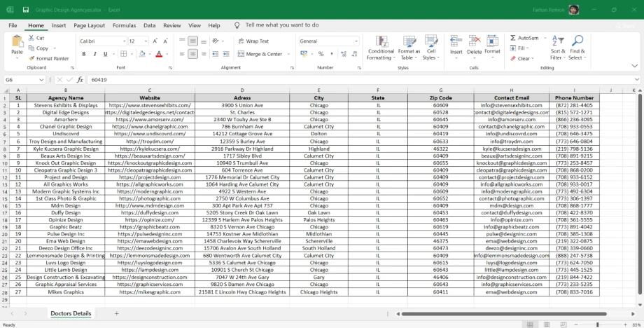Click the Format Painter brush icon
The width and height of the screenshot is (644, 328).
pos(32,59)
